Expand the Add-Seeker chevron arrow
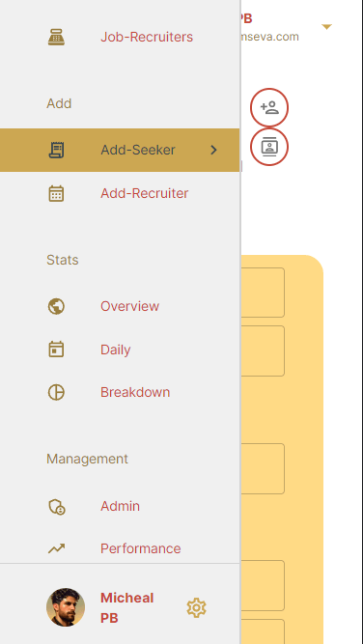 tap(213, 150)
